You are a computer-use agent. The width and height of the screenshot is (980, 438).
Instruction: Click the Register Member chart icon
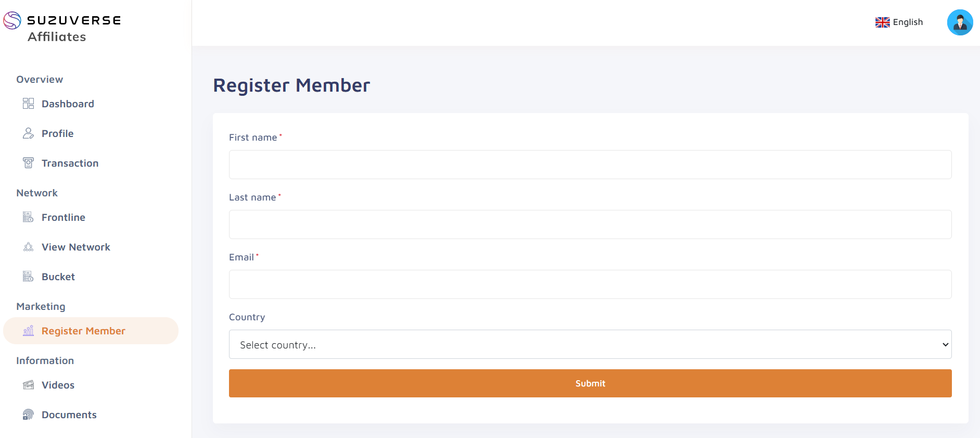28,331
